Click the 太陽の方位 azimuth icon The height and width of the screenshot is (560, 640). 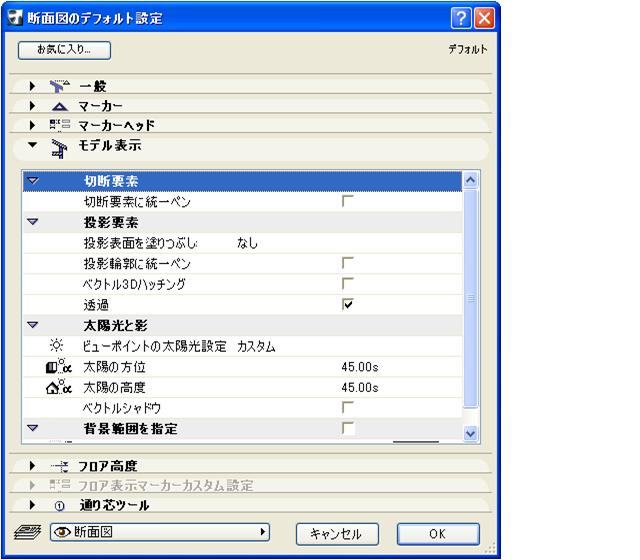point(59,367)
